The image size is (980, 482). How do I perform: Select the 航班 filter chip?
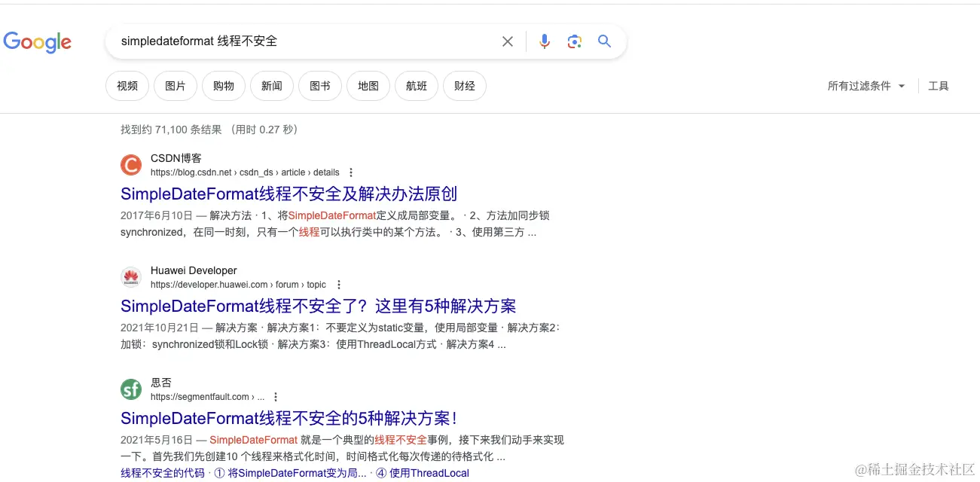pos(417,86)
